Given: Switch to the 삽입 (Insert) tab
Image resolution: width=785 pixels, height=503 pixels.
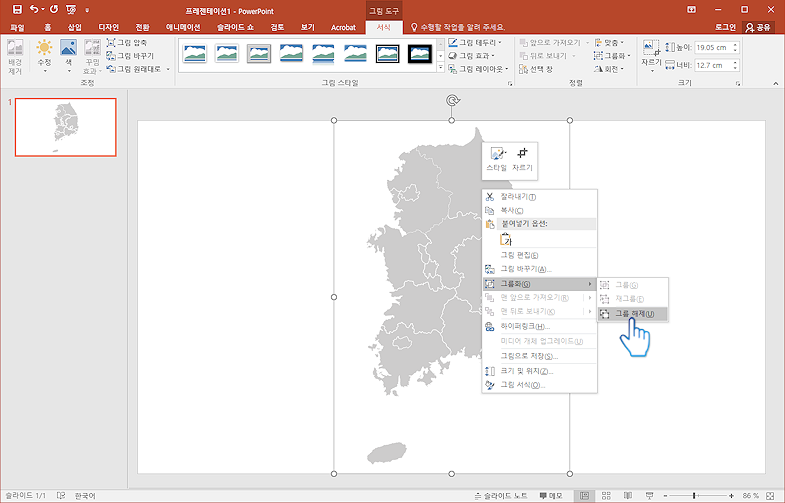Looking at the screenshot, I should (x=75, y=28).
